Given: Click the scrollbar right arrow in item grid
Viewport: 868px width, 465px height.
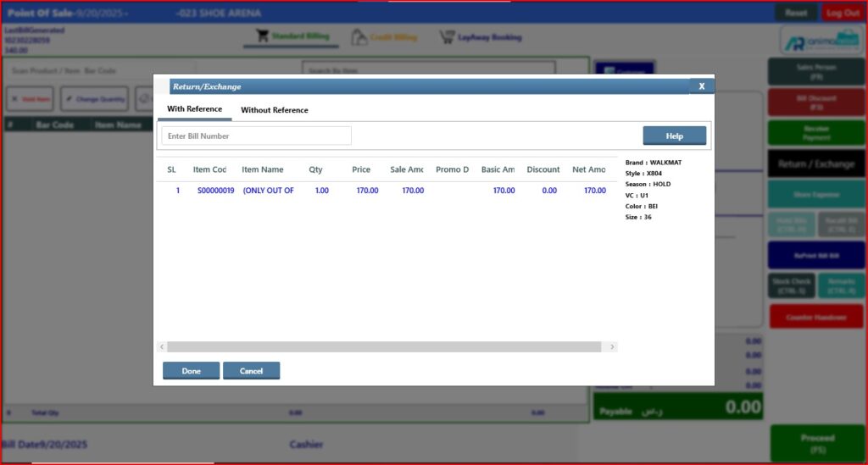Looking at the screenshot, I should click(613, 347).
